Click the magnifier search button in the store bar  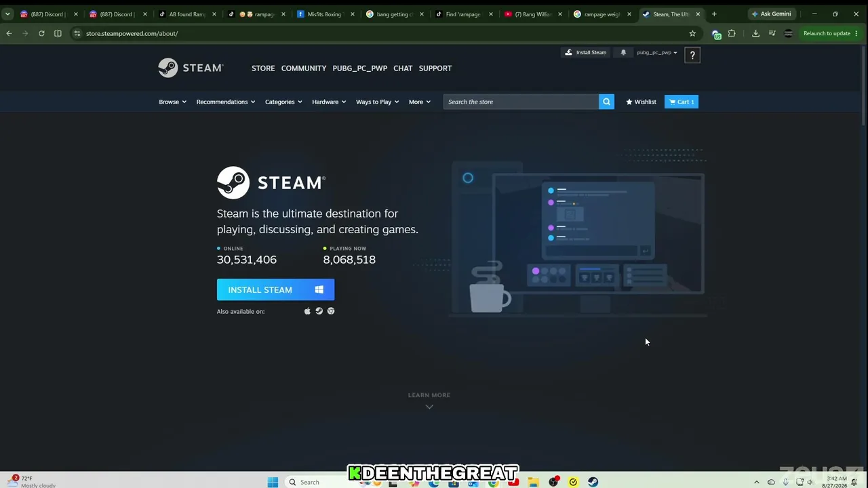pos(606,102)
